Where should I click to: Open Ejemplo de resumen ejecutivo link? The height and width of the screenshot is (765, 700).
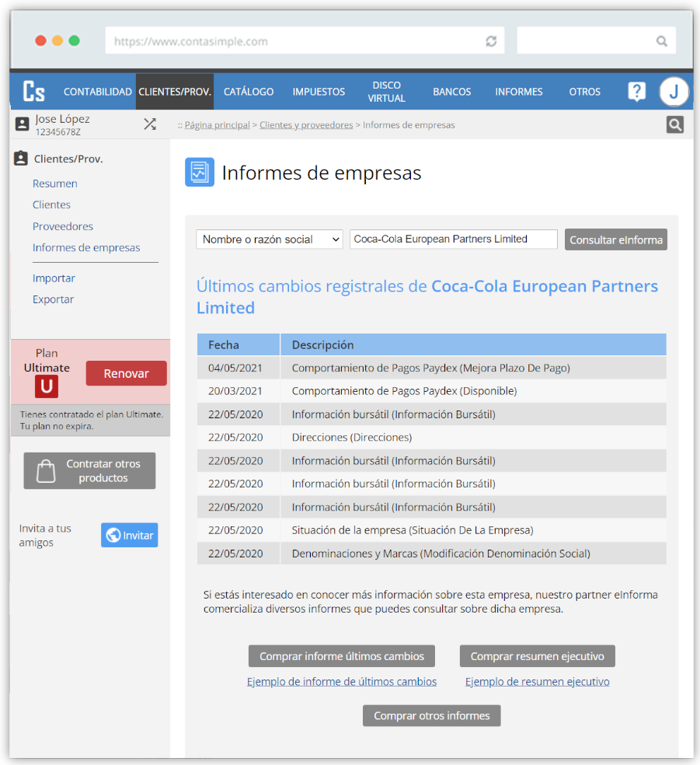(537, 682)
